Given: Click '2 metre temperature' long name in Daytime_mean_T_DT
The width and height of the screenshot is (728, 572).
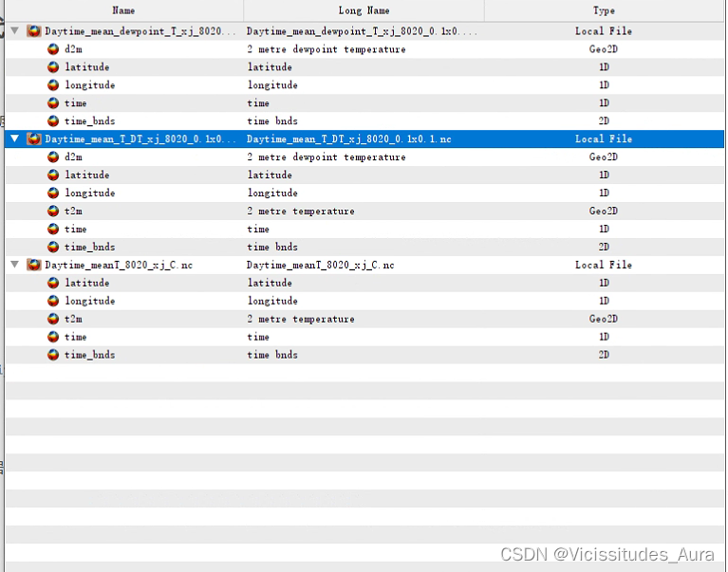Looking at the screenshot, I should pos(300,212).
